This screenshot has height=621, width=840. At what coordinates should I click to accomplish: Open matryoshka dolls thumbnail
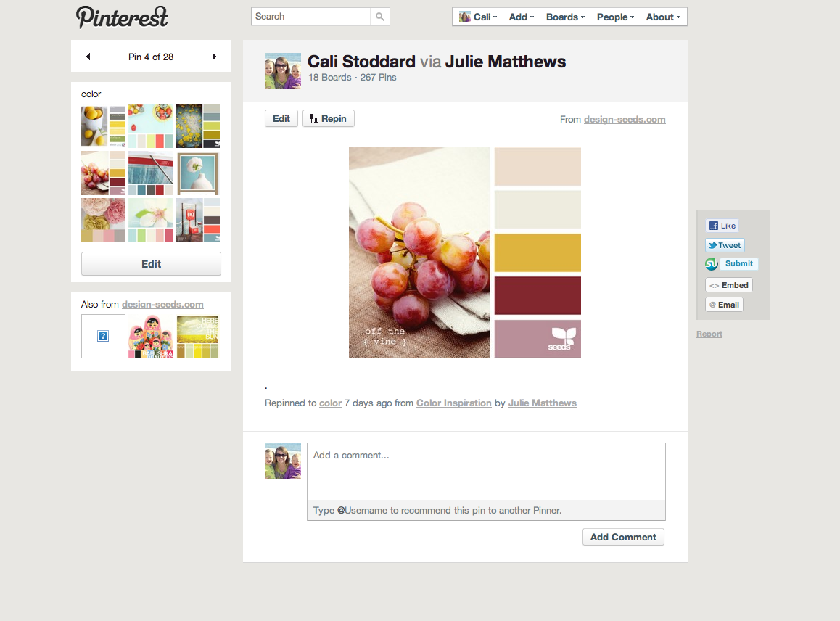pos(151,336)
